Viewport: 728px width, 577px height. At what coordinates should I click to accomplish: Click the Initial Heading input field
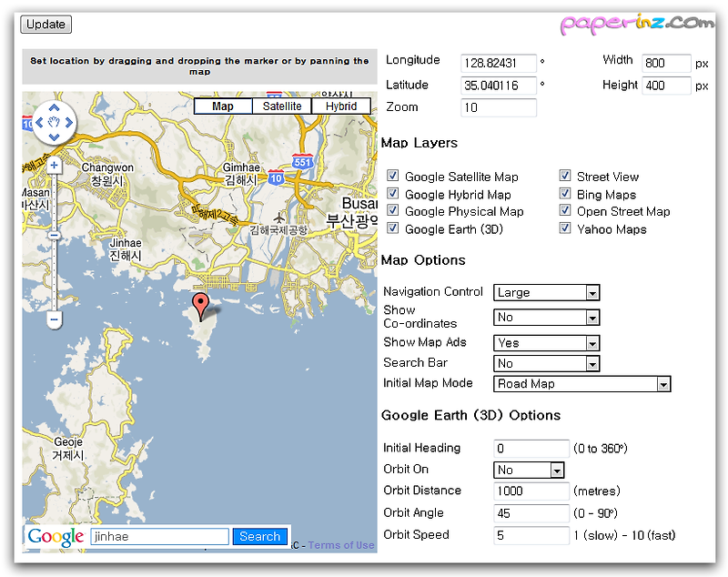click(x=531, y=449)
